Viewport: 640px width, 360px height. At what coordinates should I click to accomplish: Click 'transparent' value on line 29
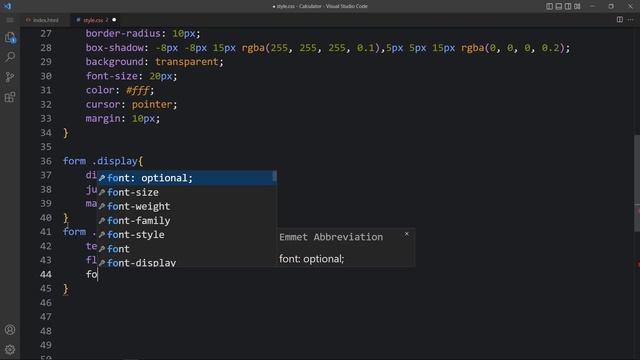pos(187,62)
